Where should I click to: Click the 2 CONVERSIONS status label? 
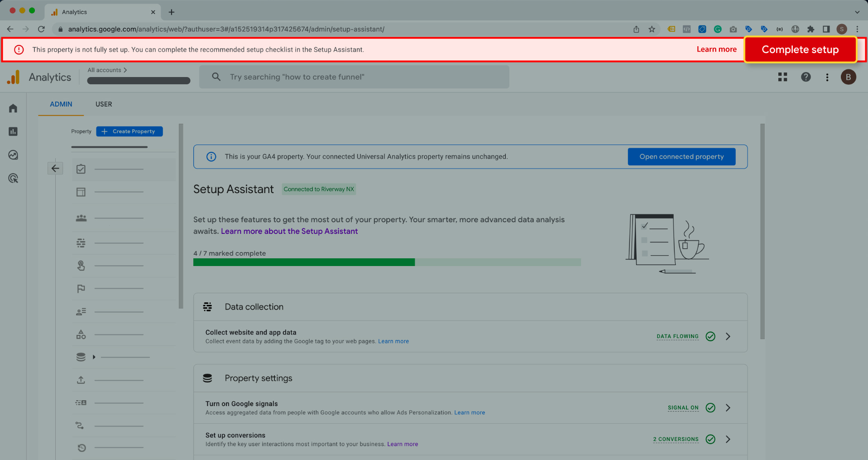click(x=676, y=439)
